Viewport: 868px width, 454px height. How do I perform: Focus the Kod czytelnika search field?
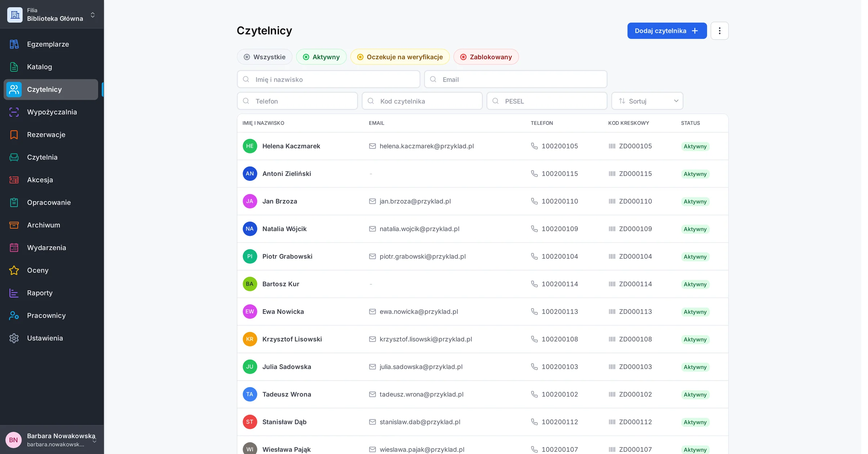click(x=422, y=101)
